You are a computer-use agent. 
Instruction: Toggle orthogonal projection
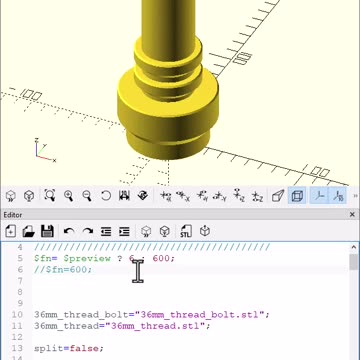pos(297,196)
